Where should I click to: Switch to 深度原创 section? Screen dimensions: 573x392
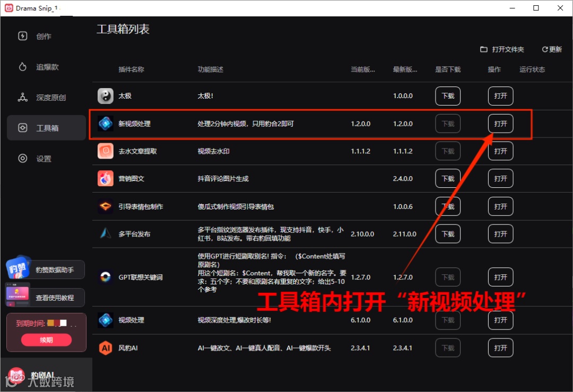click(46, 97)
